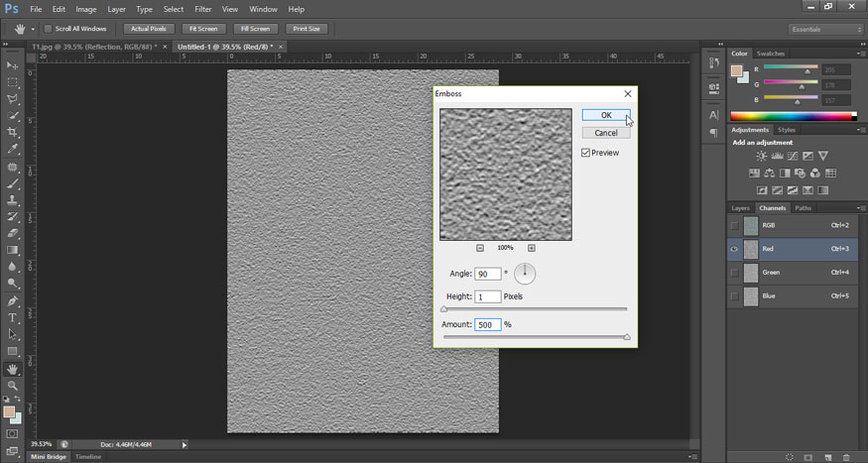
Task: Select the Eyedropper tool
Action: click(13, 149)
